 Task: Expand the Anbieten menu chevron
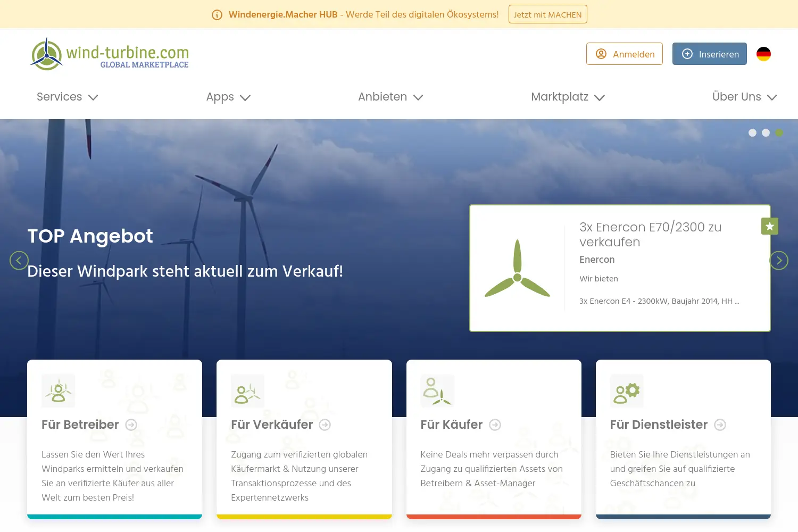418,97
